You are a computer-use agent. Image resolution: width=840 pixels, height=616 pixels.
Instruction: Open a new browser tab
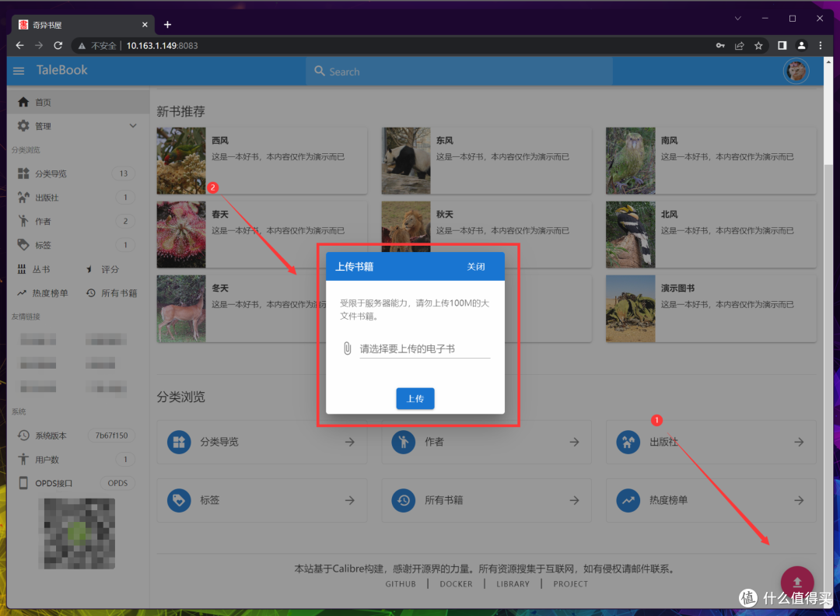tap(167, 25)
